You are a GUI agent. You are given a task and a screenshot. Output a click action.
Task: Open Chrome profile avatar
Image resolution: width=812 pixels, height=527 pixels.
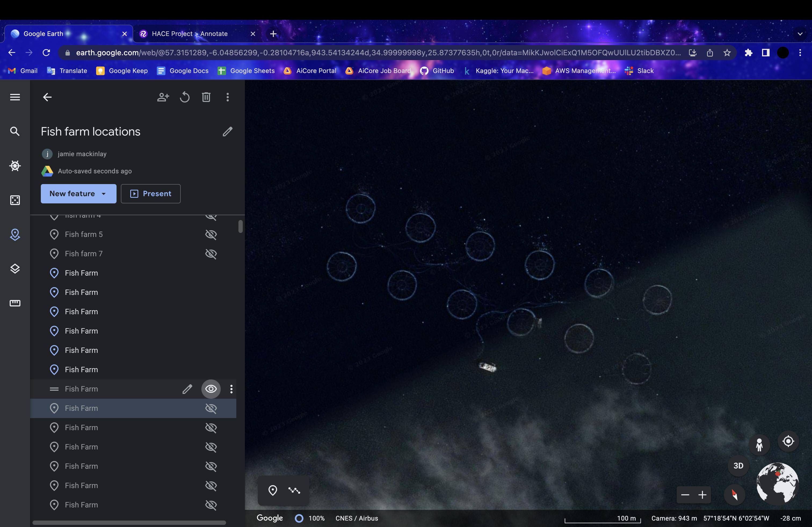pos(783,53)
